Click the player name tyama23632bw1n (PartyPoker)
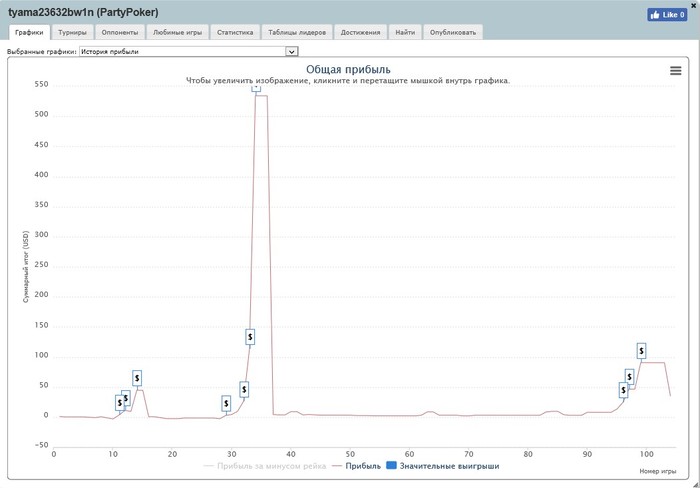The width and height of the screenshot is (700, 488). pos(83,12)
